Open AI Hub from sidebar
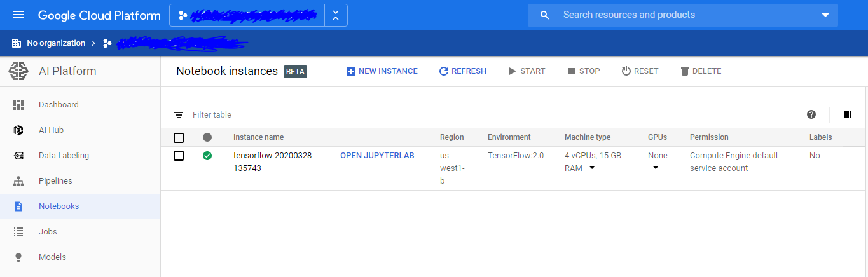Image resolution: width=868 pixels, height=277 pixels. (80, 130)
